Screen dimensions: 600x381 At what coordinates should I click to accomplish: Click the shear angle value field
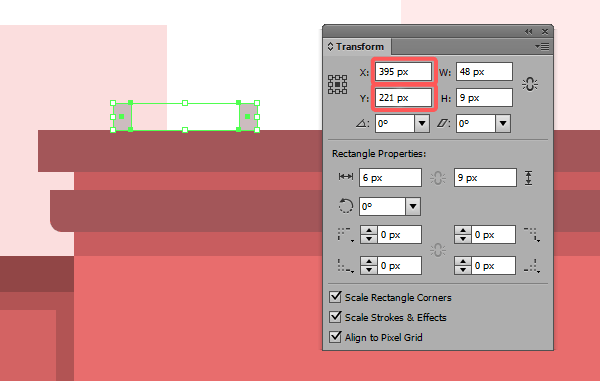tap(476, 124)
